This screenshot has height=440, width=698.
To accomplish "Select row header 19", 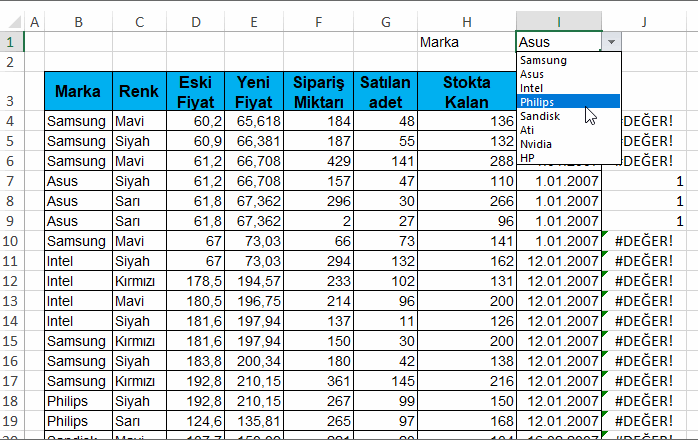I will (x=10, y=421).
